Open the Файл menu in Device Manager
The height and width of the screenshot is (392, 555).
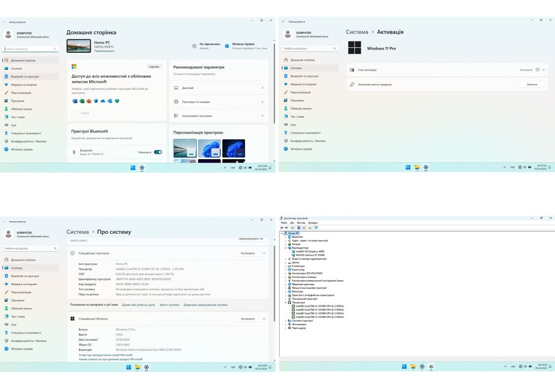click(284, 223)
